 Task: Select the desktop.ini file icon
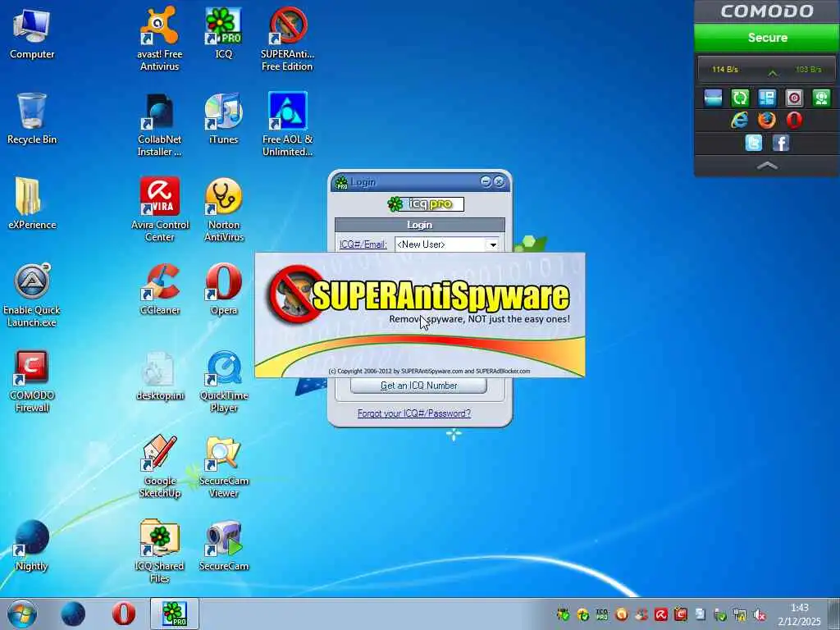tap(160, 375)
